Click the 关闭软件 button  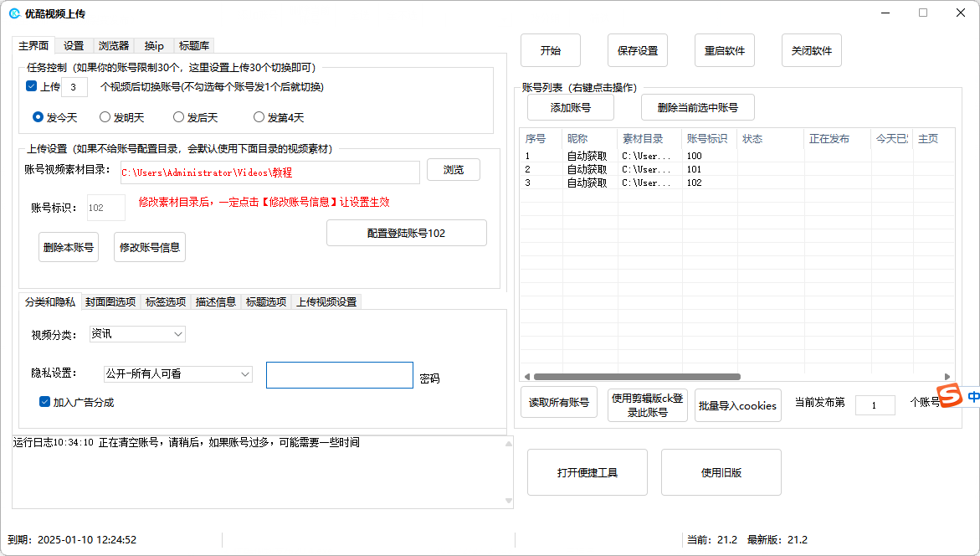coord(811,50)
